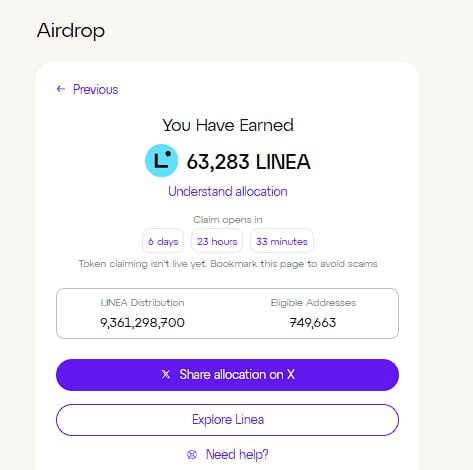
Task: Click the 6 days countdown pill
Action: [x=163, y=241]
